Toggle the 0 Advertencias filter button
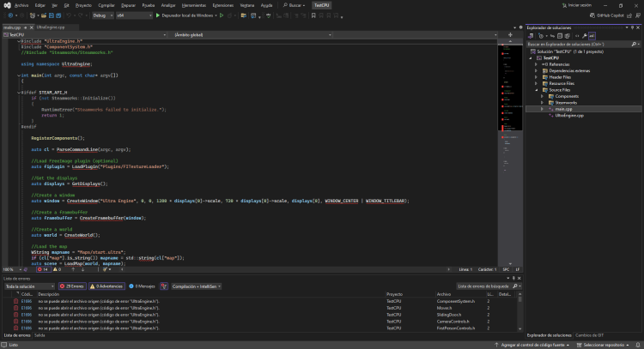The height and width of the screenshot is (349, 644). tap(108, 286)
